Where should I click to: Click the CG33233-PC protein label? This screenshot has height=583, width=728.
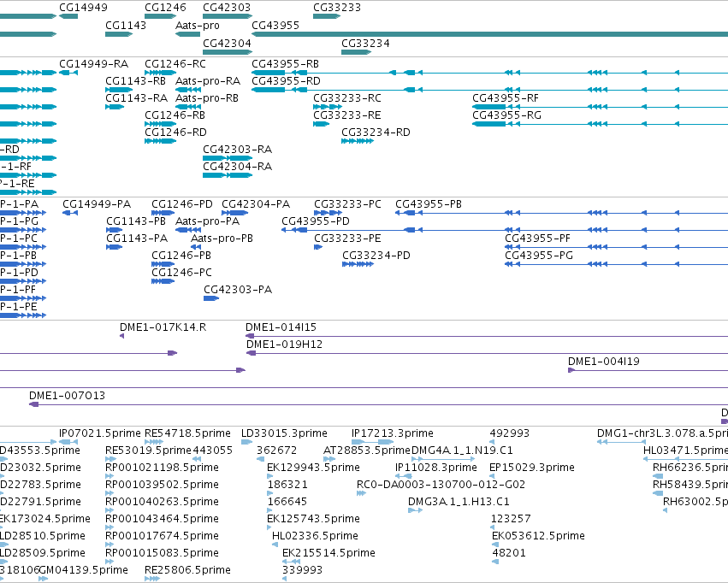(x=348, y=204)
